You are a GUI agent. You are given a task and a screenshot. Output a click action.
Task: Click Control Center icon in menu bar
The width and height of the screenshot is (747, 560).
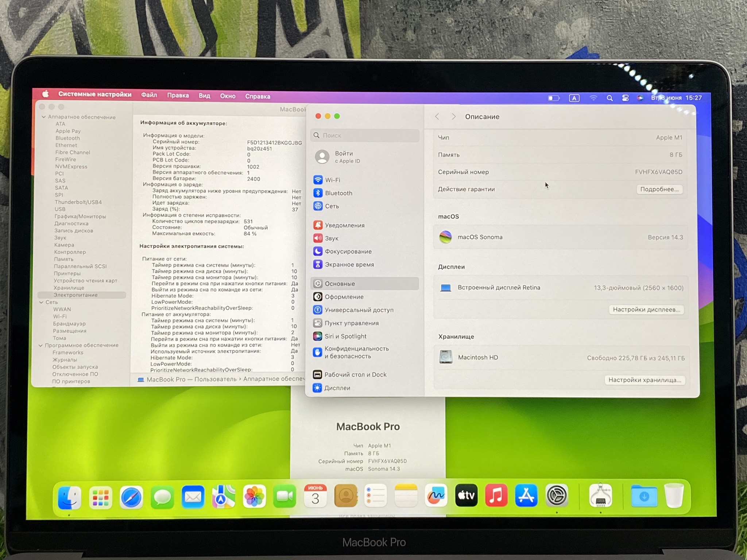click(625, 98)
